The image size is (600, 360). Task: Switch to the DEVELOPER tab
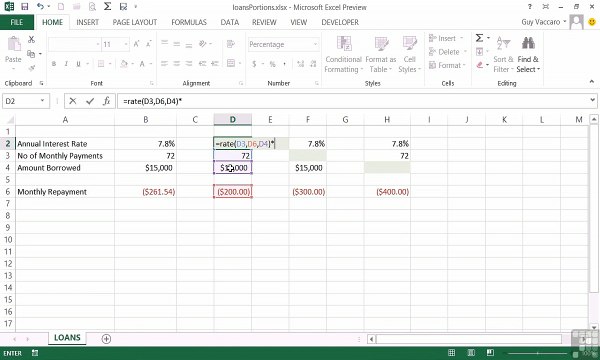coord(340,22)
